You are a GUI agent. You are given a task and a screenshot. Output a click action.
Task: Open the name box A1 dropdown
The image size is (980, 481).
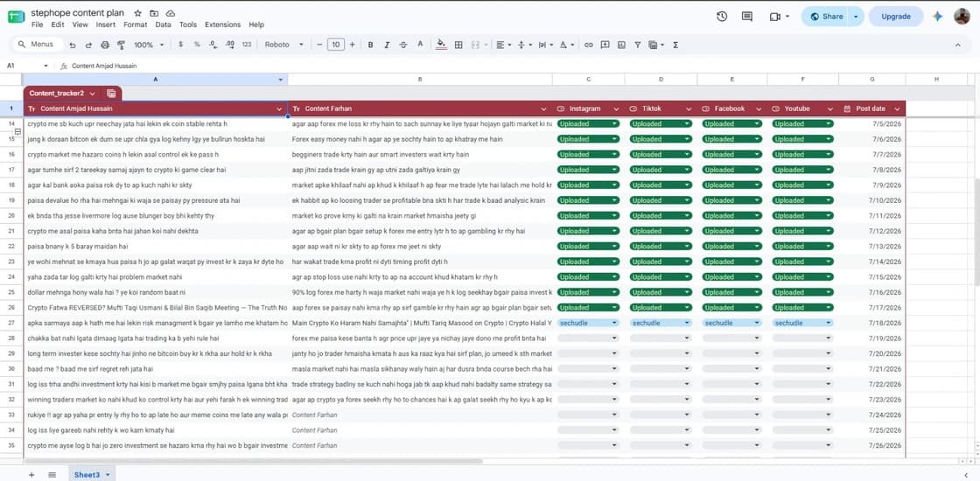tap(45, 66)
